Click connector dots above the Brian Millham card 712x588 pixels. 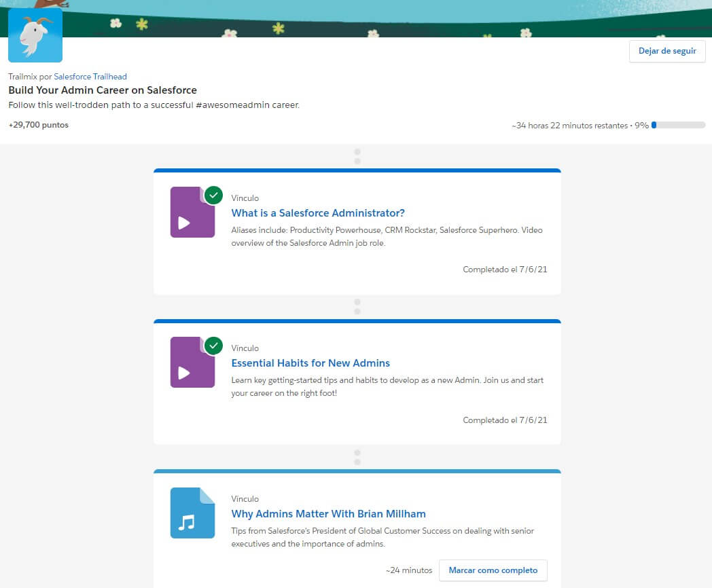coord(357,457)
